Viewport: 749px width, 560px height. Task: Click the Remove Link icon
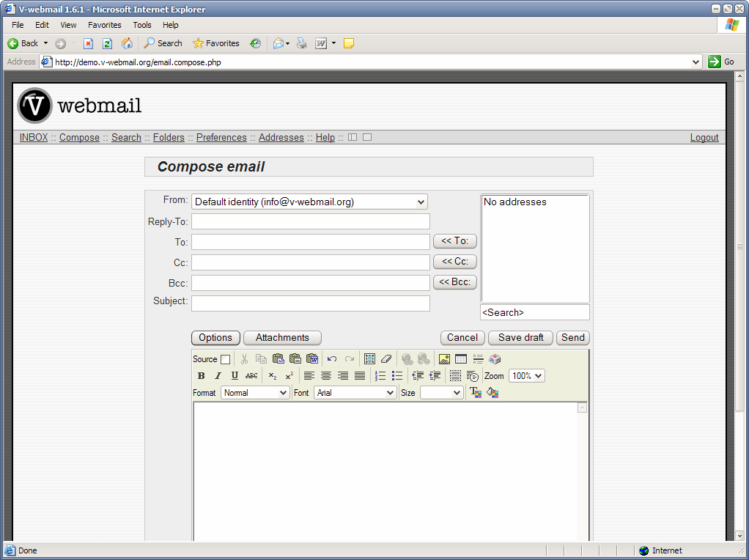(x=424, y=359)
